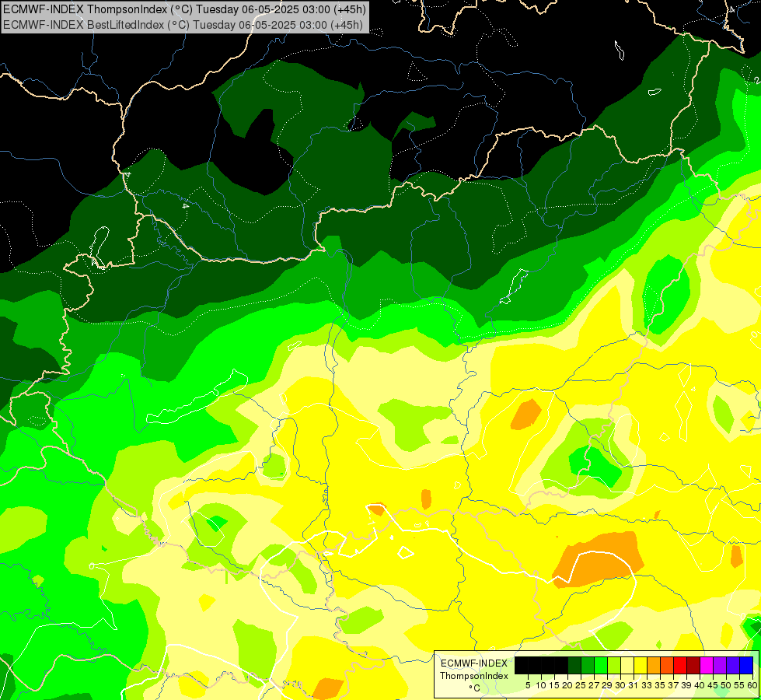Click the blue legend swatch

pos(746,665)
